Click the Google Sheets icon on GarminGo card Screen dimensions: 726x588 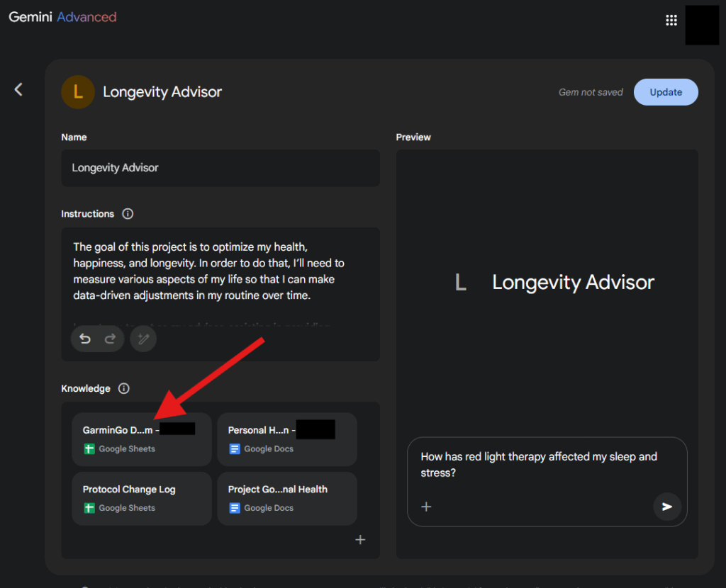pos(89,448)
